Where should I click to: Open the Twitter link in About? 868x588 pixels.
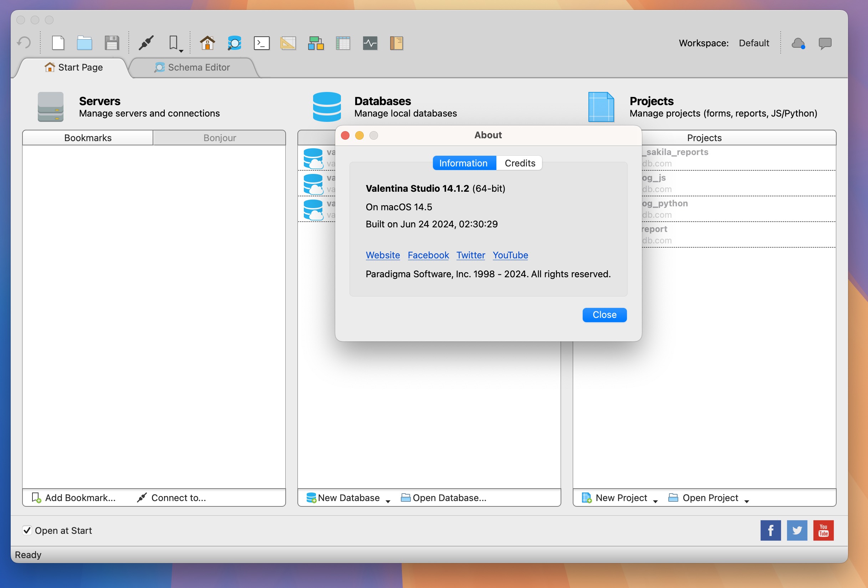point(471,255)
